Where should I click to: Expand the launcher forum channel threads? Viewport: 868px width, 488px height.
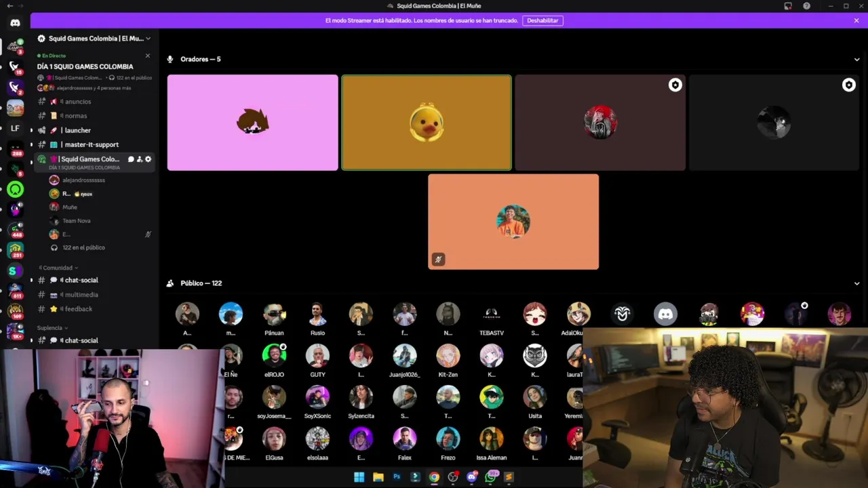click(31, 130)
